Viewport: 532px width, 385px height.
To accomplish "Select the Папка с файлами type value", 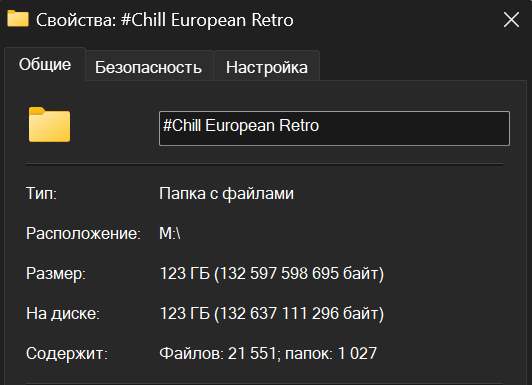I will (227, 194).
